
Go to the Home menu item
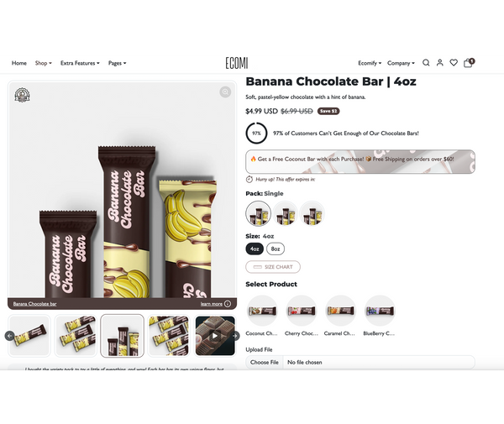19,63
